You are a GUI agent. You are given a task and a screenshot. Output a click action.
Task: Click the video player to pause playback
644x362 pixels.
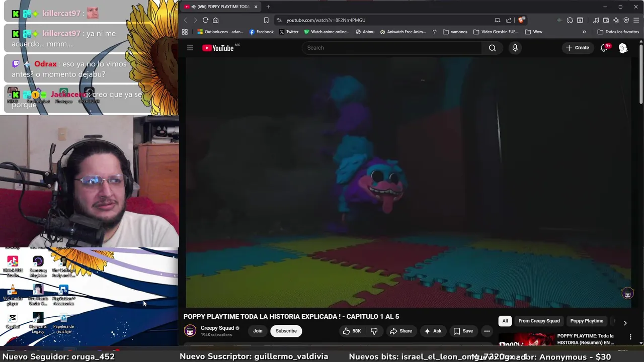click(x=408, y=182)
